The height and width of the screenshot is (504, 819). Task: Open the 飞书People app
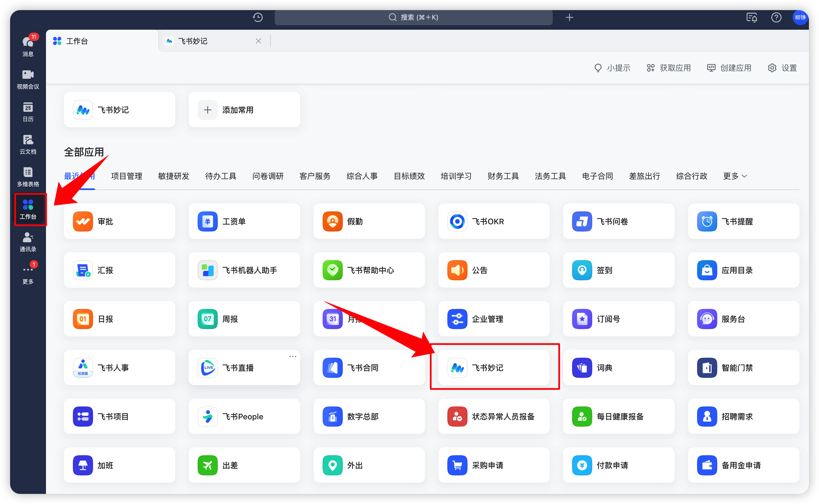pyautogui.click(x=244, y=416)
